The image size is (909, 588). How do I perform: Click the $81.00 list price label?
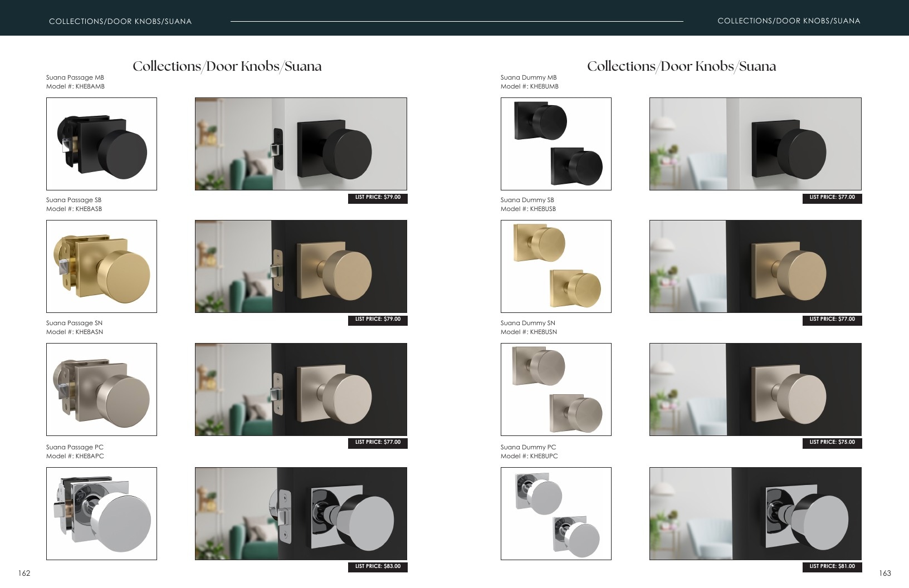[832, 567]
